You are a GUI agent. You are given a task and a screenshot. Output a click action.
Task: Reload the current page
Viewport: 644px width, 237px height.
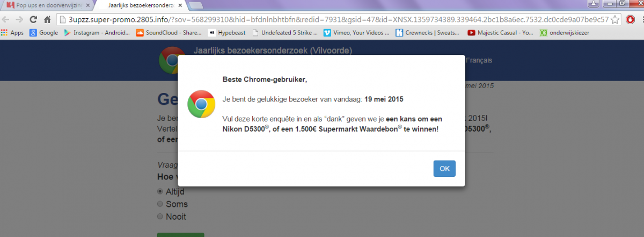[x=33, y=19]
